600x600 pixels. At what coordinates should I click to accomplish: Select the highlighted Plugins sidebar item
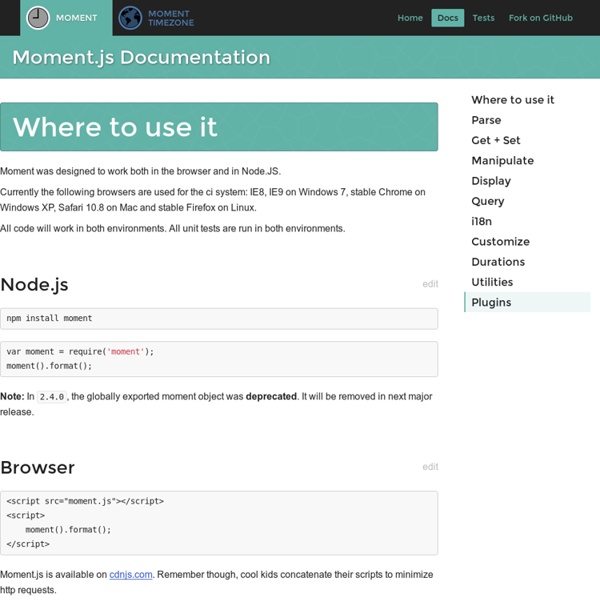(527, 302)
